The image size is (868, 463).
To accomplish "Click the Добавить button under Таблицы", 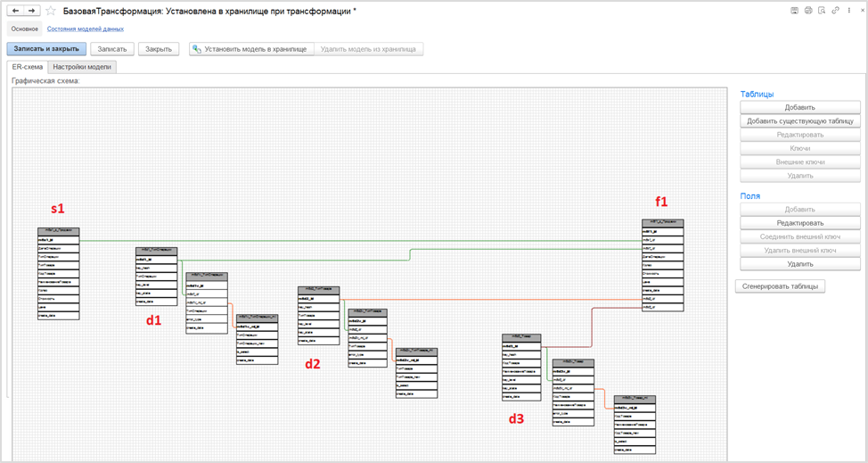I will click(x=799, y=107).
